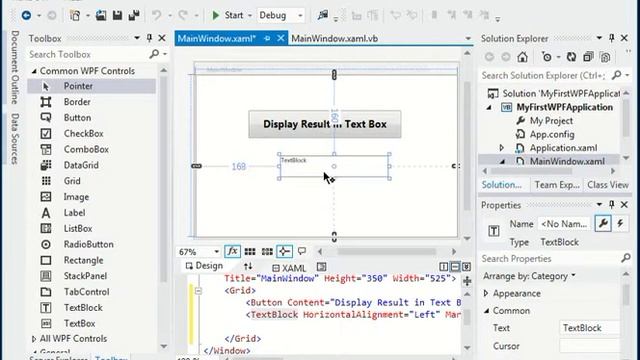640x360 pixels.
Task: Open the Document Outline side tab
Action: click(15, 67)
